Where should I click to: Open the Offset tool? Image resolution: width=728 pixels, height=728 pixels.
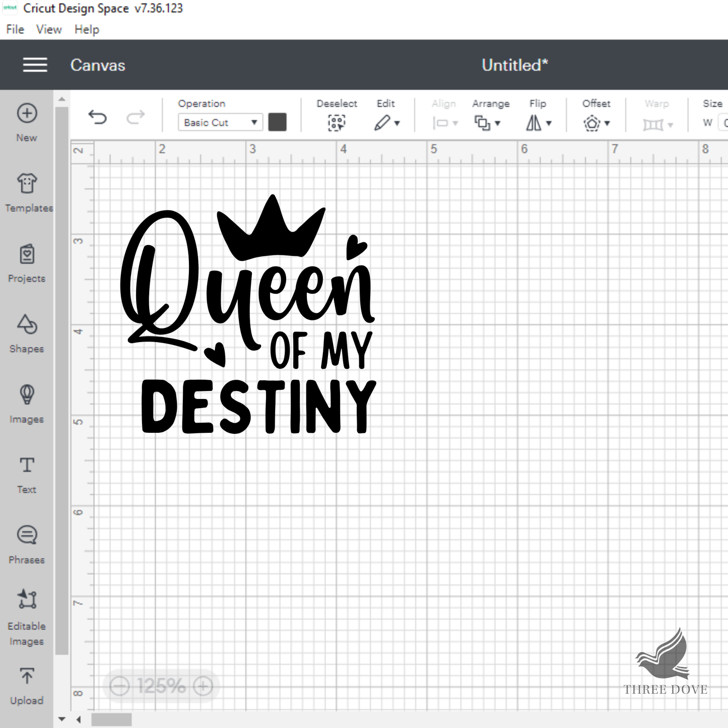(x=592, y=123)
